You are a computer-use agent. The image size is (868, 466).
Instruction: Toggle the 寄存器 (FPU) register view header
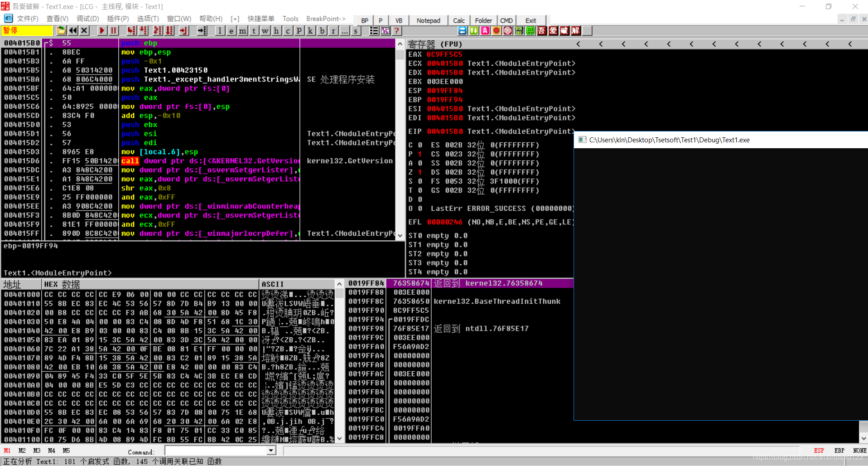(x=435, y=44)
